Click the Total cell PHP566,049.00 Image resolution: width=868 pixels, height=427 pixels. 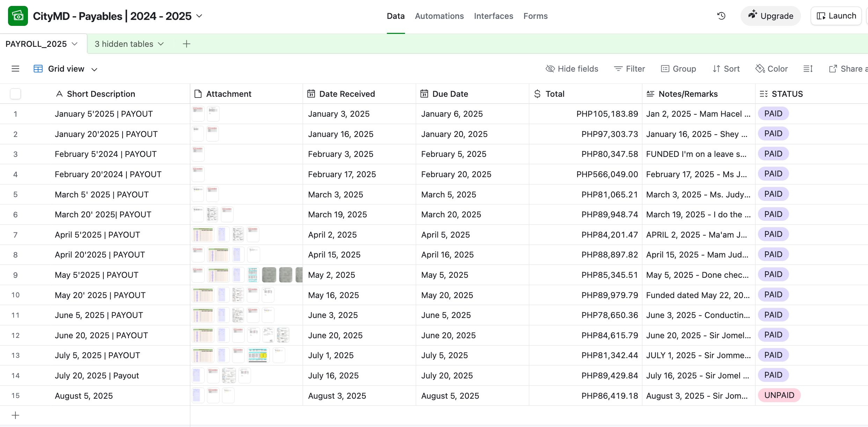(x=607, y=174)
